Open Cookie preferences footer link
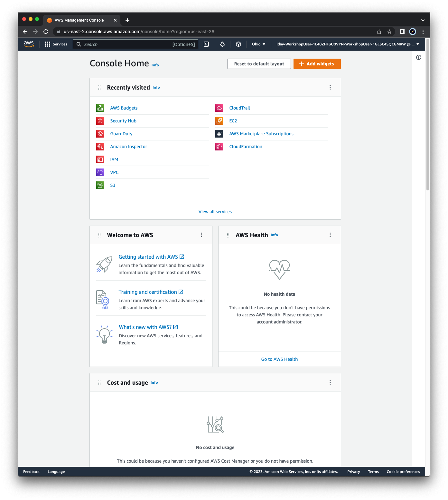This screenshot has height=500, width=448. click(403, 472)
